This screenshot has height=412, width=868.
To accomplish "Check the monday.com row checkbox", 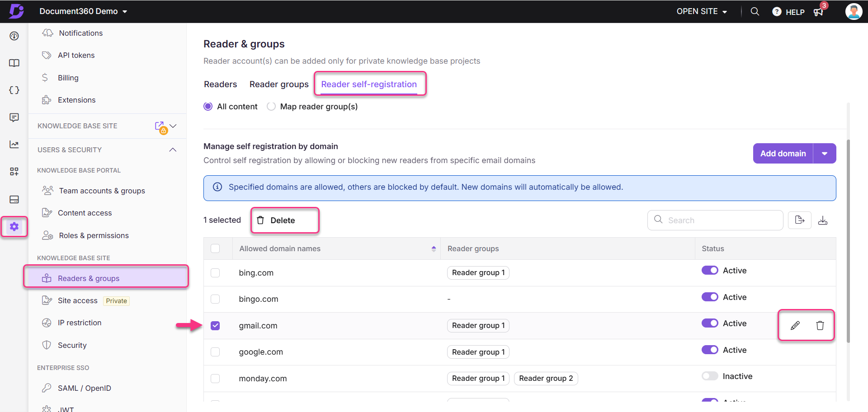I will click(x=215, y=379).
